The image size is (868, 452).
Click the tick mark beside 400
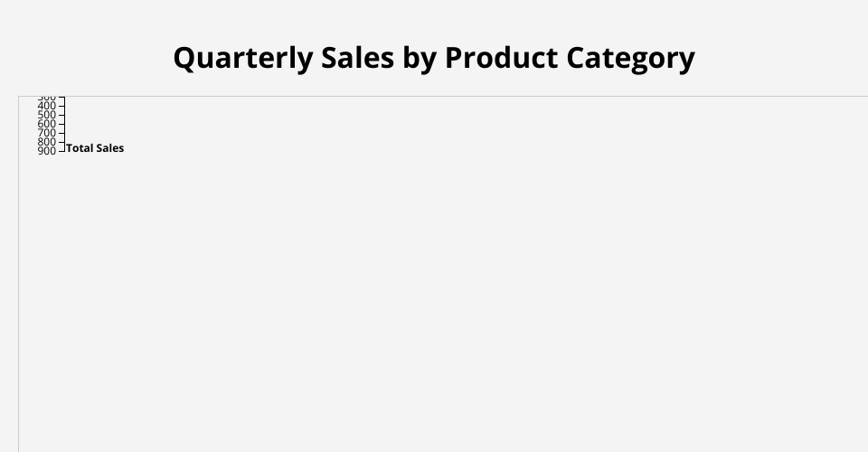[x=61, y=106]
